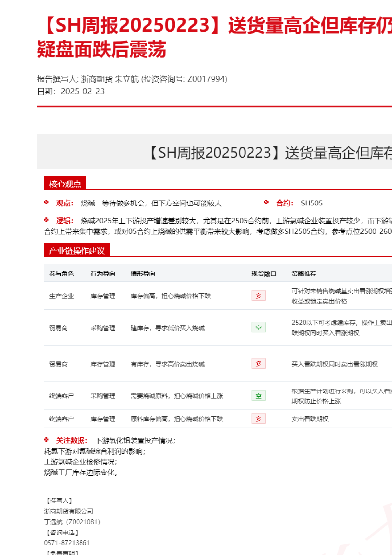392x555 pixels.
Task: Click the 空 badge in the 贸易商 采购管理 row
Action: tap(258, 327)
